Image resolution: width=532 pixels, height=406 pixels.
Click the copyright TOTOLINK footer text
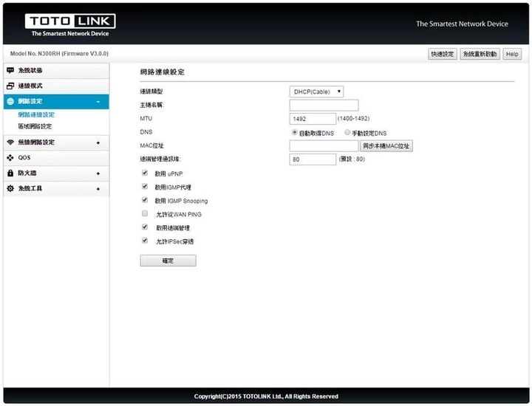(x=266, y=396)
